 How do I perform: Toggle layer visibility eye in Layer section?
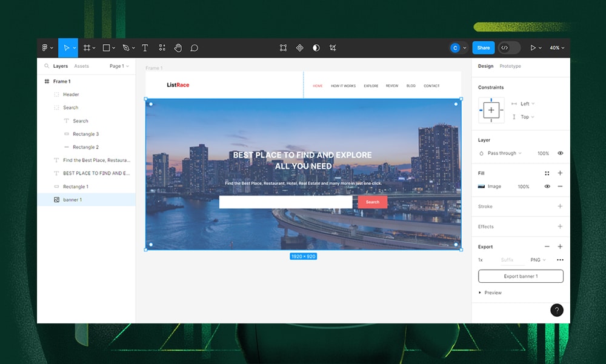tap(559, 153)
